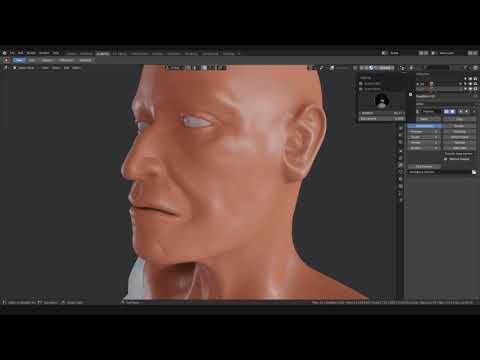Open the 3D viewport editor type selector
480x360 pixels.
pos(6,68)
